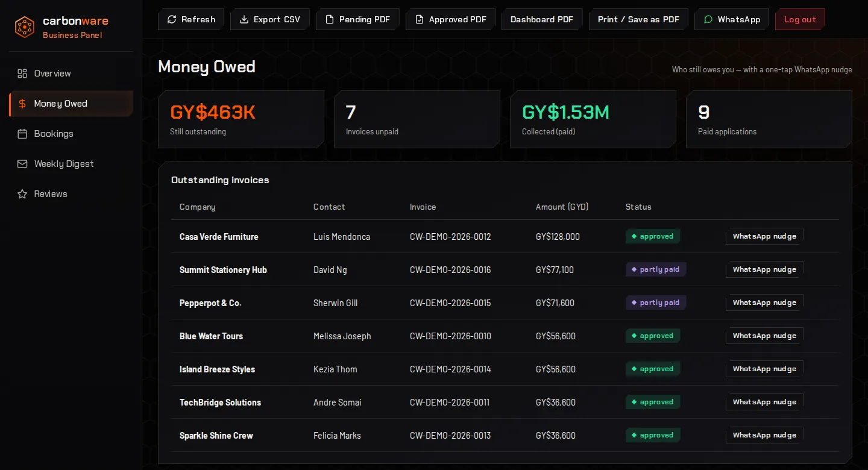Click the download icon on Export CSV

pyautogui.click(x=244, y=19)
